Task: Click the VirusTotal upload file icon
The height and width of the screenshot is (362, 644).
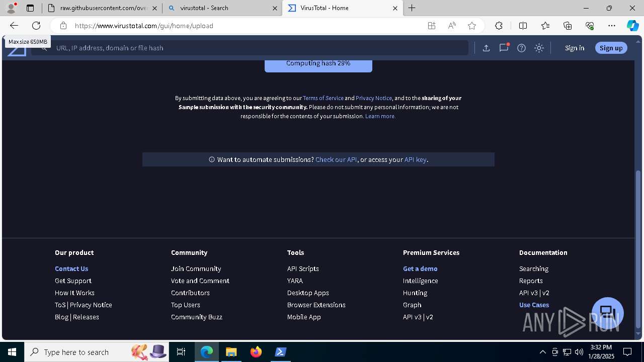Action: [x=486, y=48]
